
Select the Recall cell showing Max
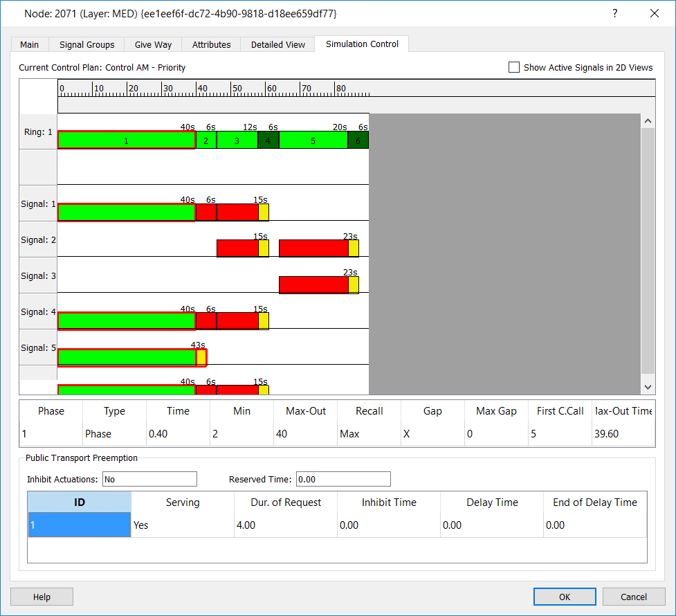[x=369, y=434]
